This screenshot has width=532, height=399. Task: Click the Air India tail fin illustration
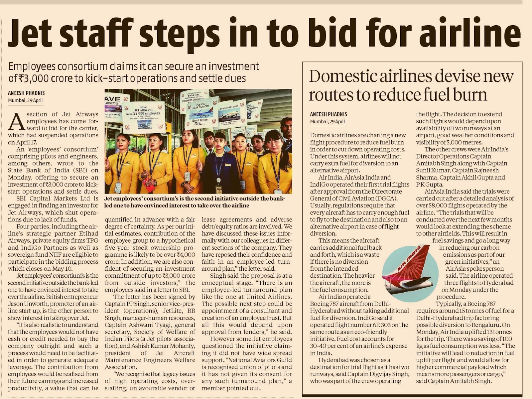coord(410,273)
